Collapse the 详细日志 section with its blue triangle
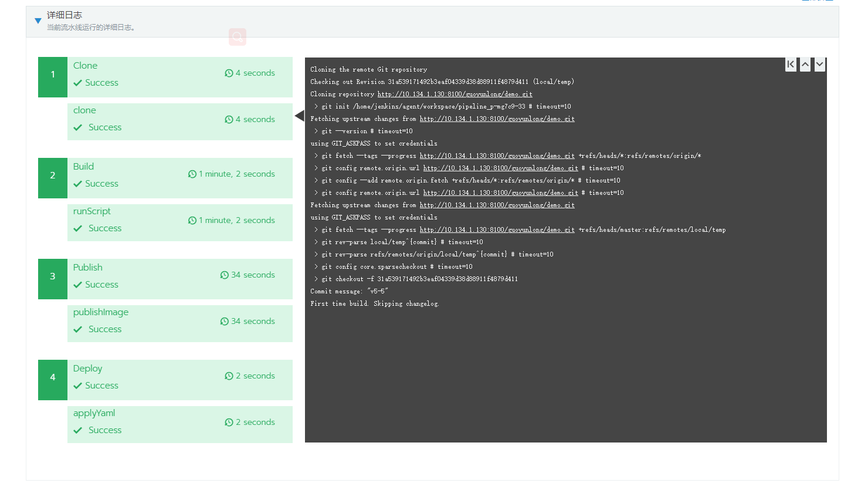Viewport: 868px width, 483px height. tap(38, 21)
